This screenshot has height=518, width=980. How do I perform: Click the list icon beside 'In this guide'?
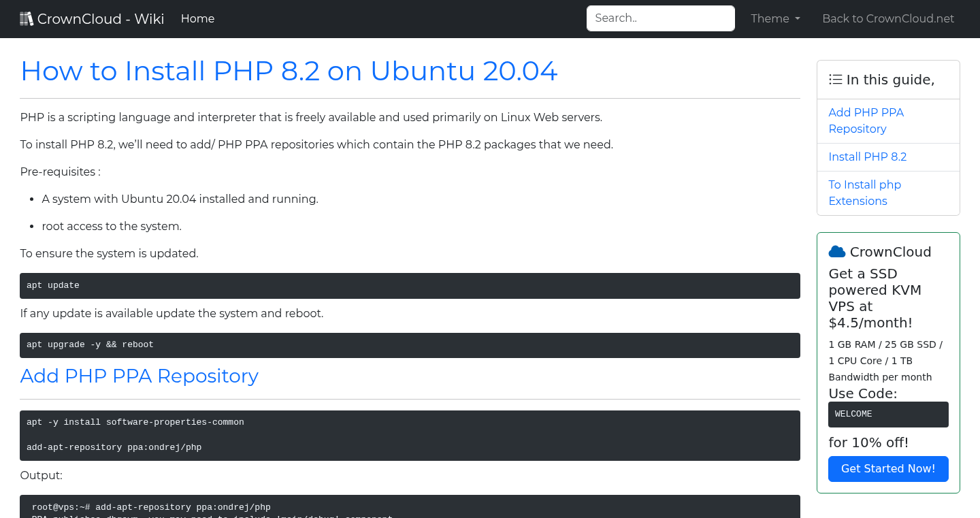point(835,79)
